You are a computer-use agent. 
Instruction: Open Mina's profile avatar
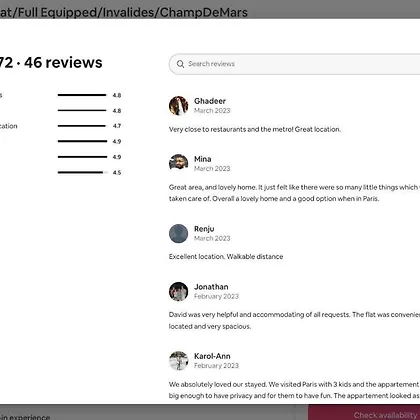coord(178,163)
